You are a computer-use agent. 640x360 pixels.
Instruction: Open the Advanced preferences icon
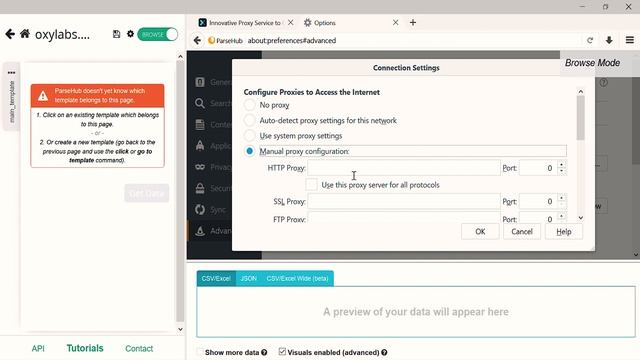200,231
